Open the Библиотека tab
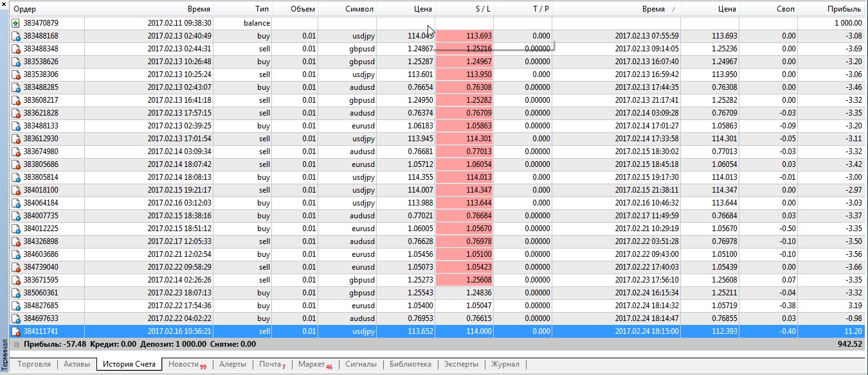Image resolution: width=868 pixels, height=375 pixels. click(410, 364)
